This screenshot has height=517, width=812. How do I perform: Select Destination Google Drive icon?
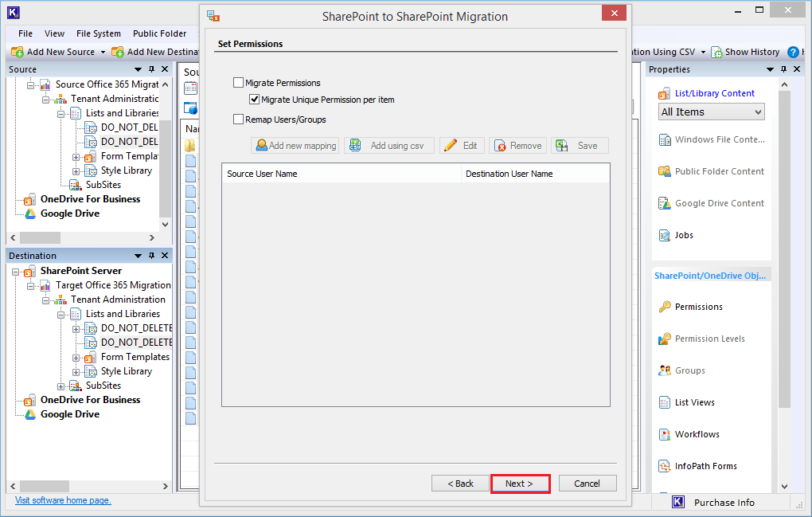pyautogui.click(x=30, y=414)
